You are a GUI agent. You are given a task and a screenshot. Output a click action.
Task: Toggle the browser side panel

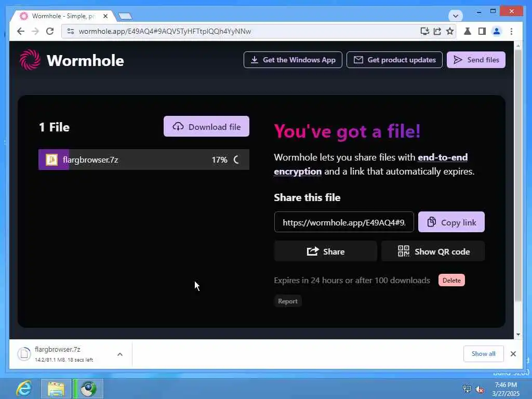482,31
